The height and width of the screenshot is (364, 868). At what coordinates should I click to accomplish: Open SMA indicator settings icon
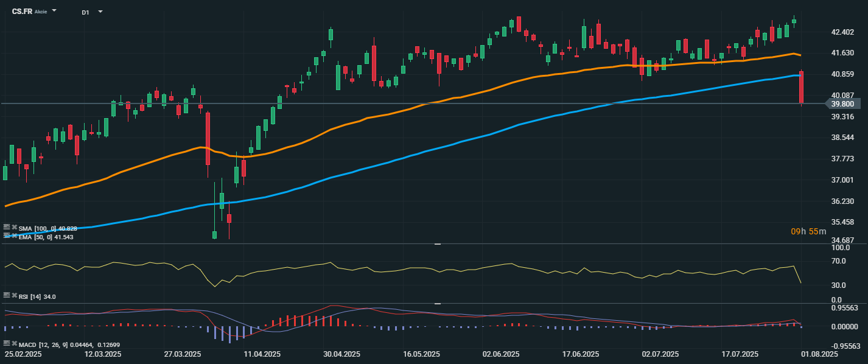point(6,228)
